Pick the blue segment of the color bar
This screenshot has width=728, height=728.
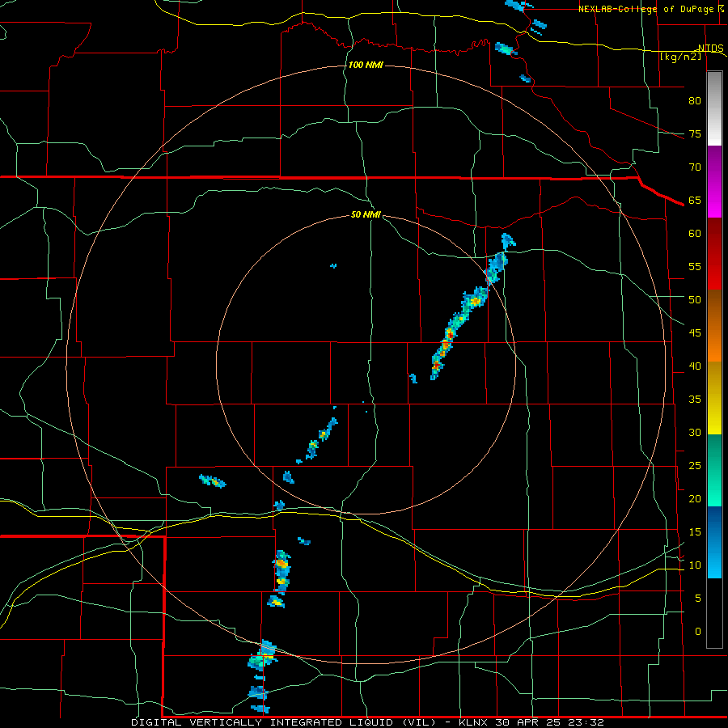pyautogui.click(x=714, y=542)
